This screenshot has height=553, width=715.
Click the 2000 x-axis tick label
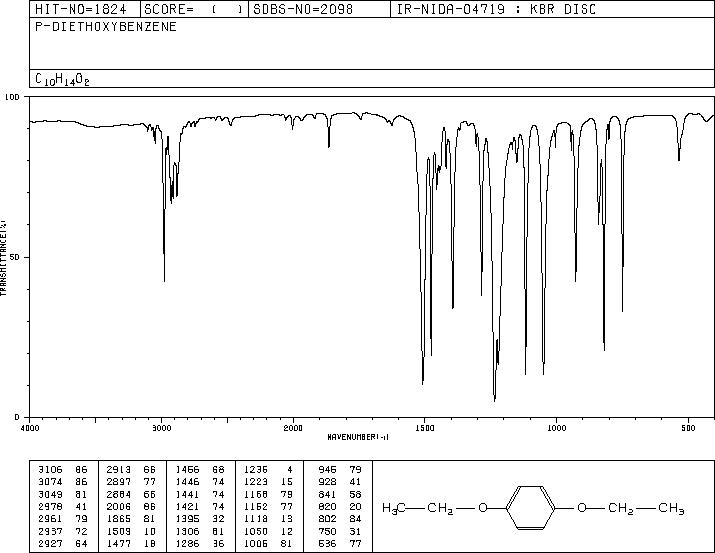(x=293, y=428)
